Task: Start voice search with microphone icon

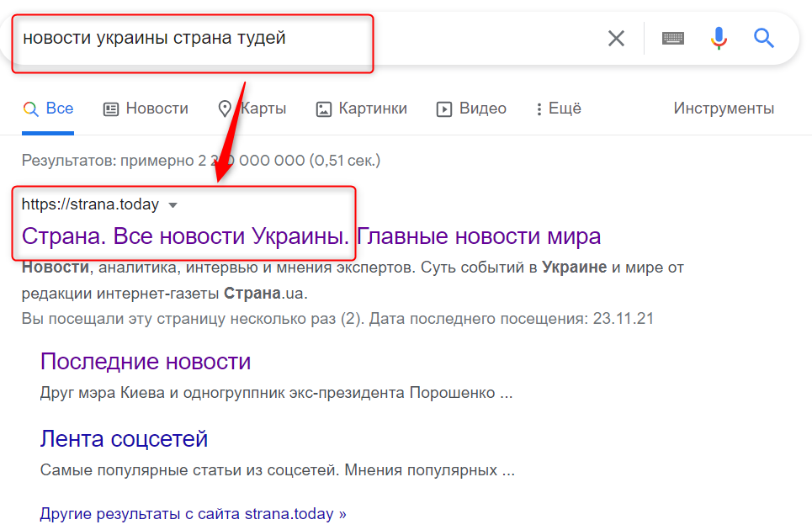Action: 718,38
